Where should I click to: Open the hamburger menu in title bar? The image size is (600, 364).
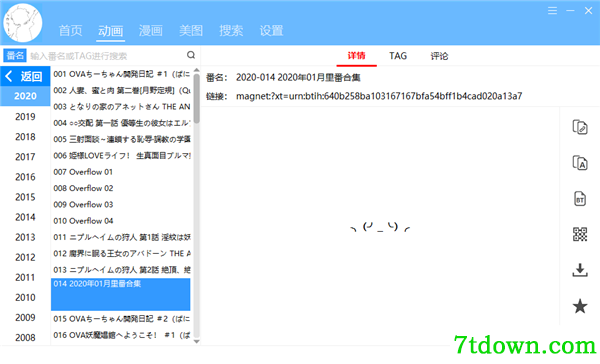click(x=552, y=11)
